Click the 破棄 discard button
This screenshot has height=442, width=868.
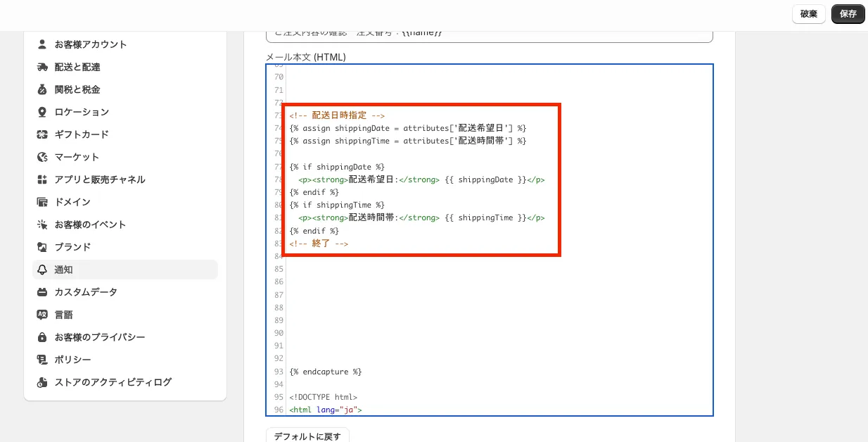(x=808, y=14)
